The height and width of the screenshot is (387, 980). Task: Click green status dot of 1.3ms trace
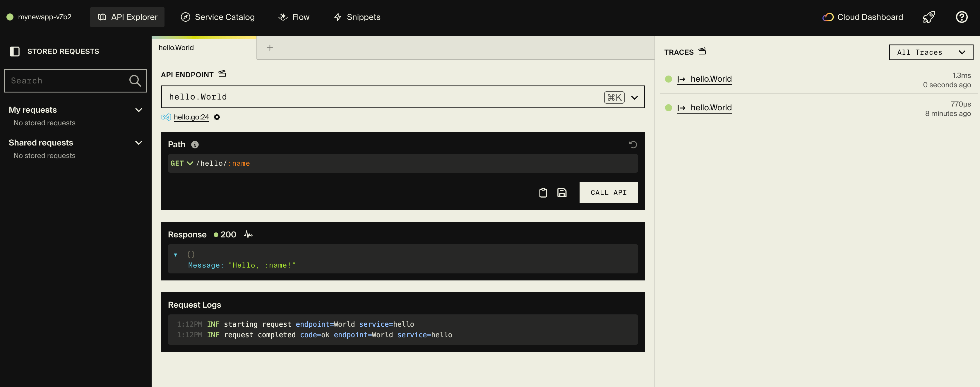669,79
